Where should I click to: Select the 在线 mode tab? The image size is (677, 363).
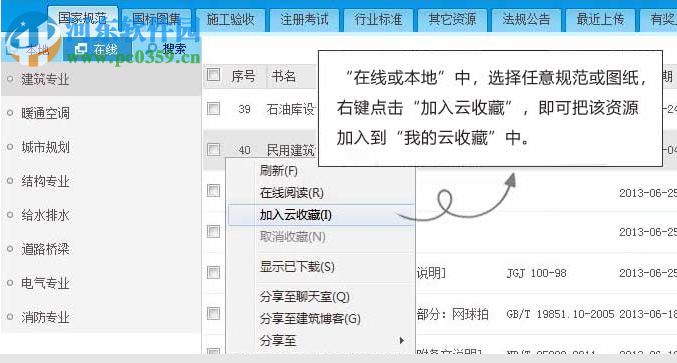click(97, 49)
